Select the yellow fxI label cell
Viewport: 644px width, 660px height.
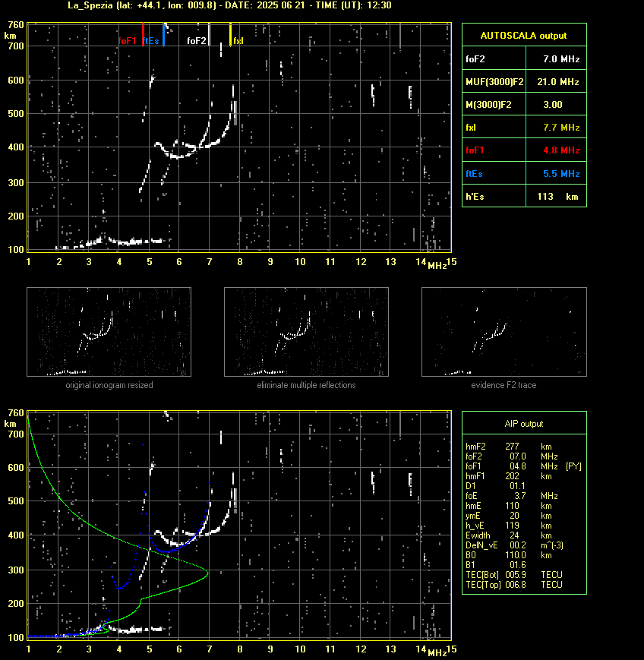click(494, 127)
